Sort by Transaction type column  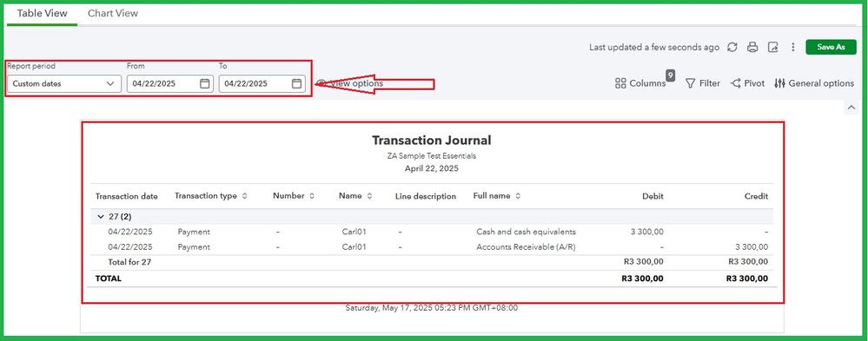(245, 196)
